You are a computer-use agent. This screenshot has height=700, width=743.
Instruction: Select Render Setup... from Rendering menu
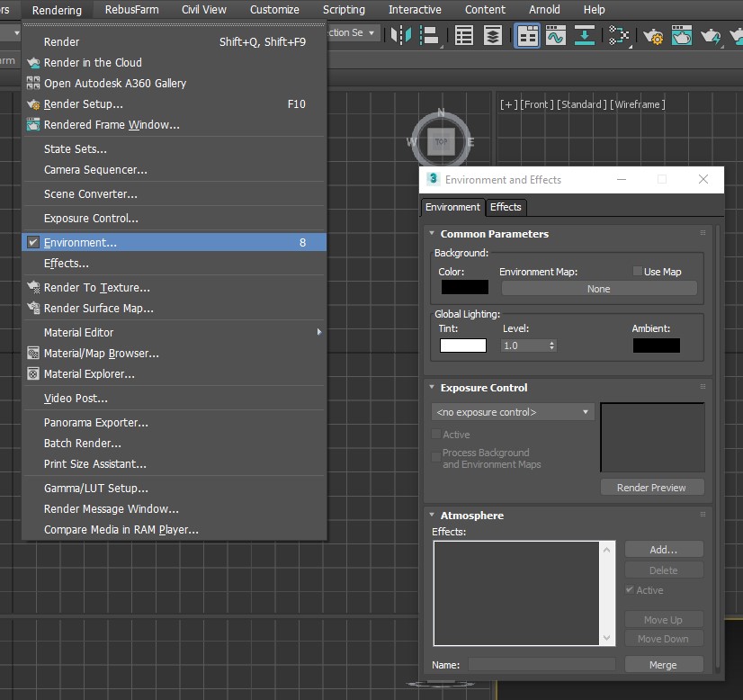coord(84,104)
